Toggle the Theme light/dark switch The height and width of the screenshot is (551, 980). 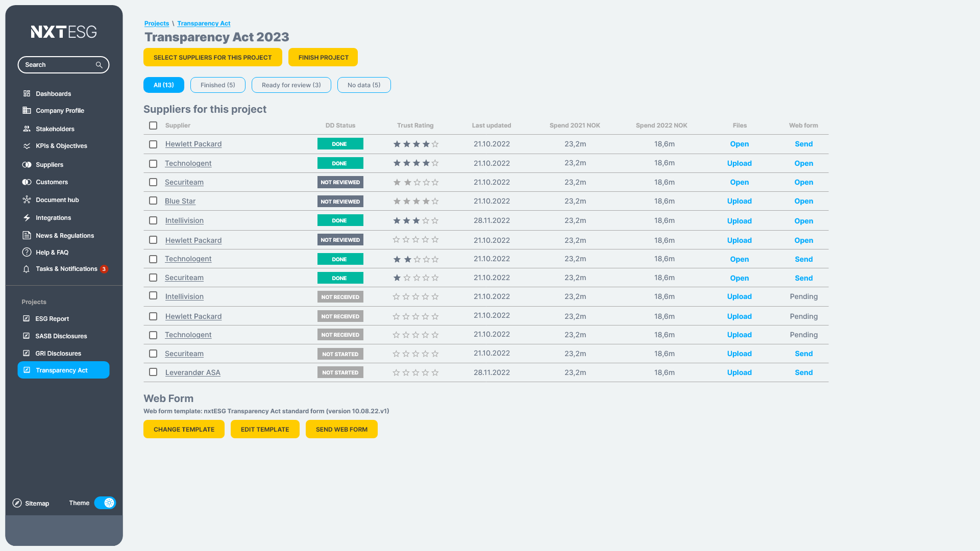point(105,503)
